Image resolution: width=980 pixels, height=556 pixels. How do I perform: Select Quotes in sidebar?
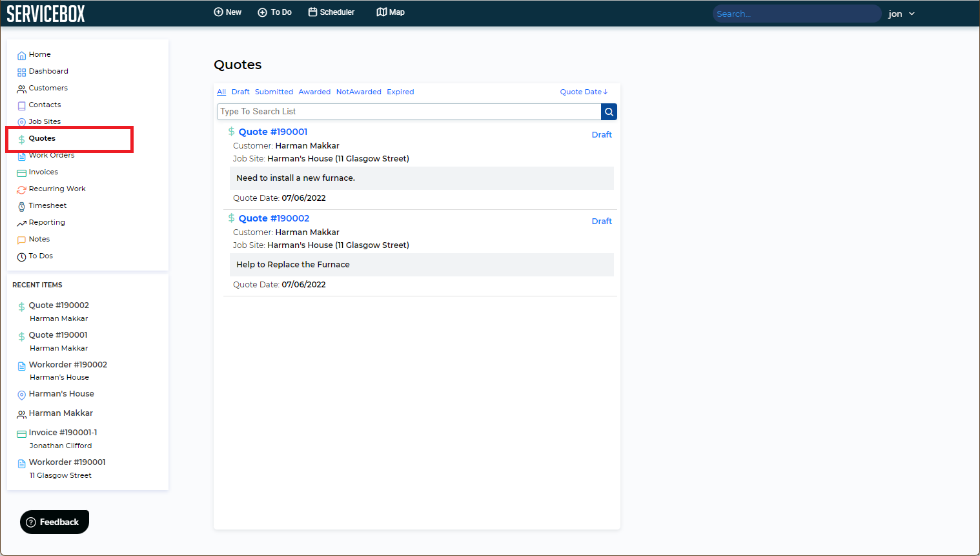(x=42, y=139)
